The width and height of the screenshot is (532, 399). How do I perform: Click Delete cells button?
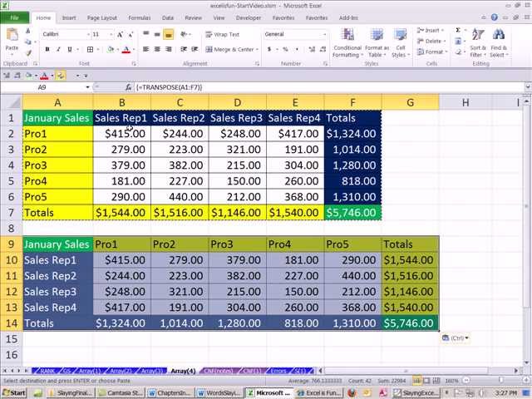click(431, 42)
